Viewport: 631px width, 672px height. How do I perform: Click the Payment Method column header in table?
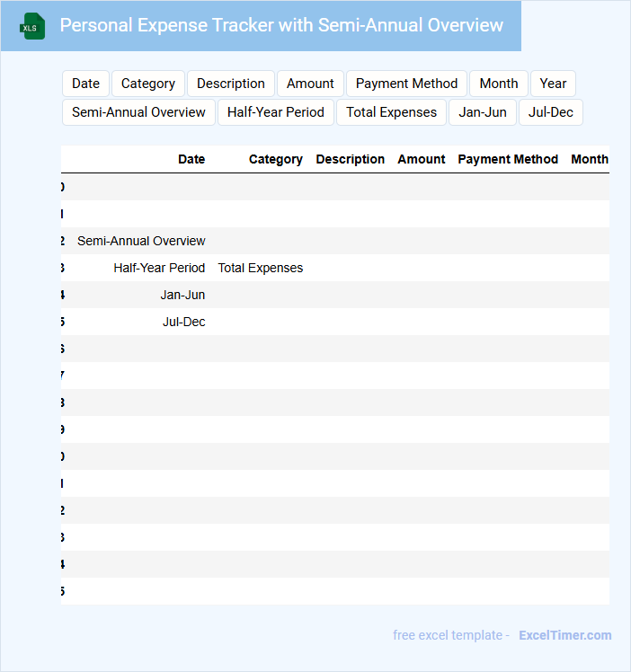click(x=508, y=159)
